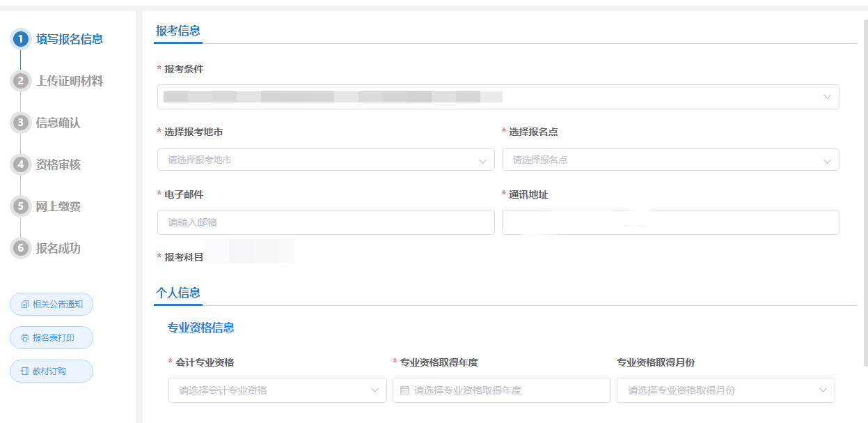Click step 1 circle for 填写报名信息
The height and width of the screenshot is (423, 868).
tap(22, 39)
